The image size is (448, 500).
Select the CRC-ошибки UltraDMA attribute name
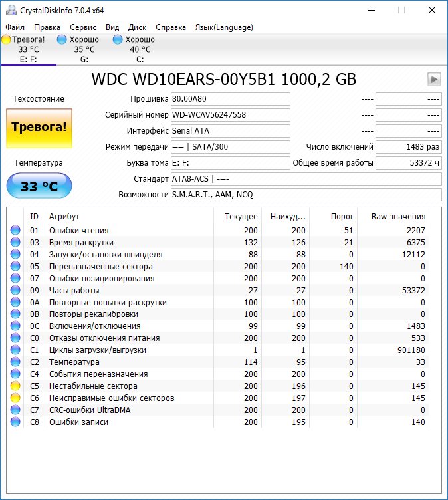(90, 410)
